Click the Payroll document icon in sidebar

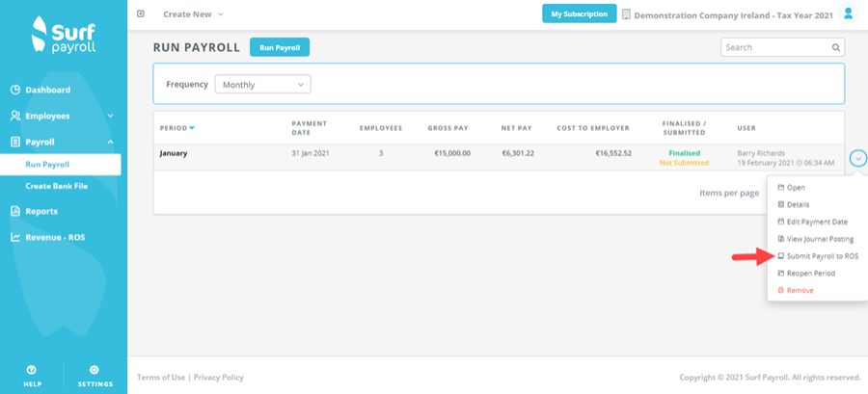15,142
